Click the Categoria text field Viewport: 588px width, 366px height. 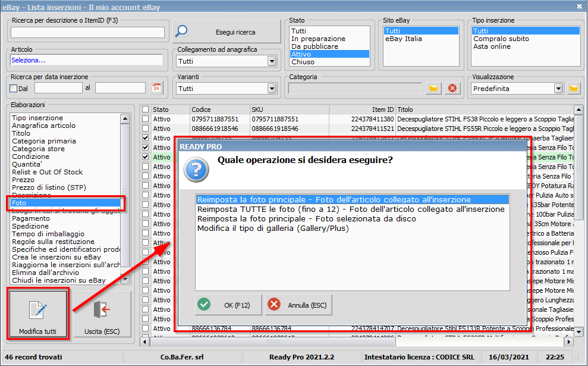[355, 89]
